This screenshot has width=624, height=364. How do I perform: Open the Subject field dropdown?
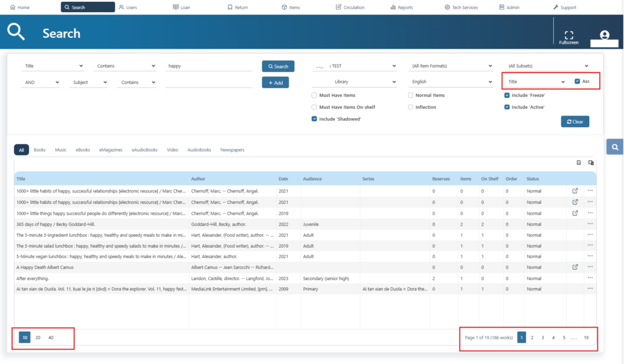tap(89, 82)
